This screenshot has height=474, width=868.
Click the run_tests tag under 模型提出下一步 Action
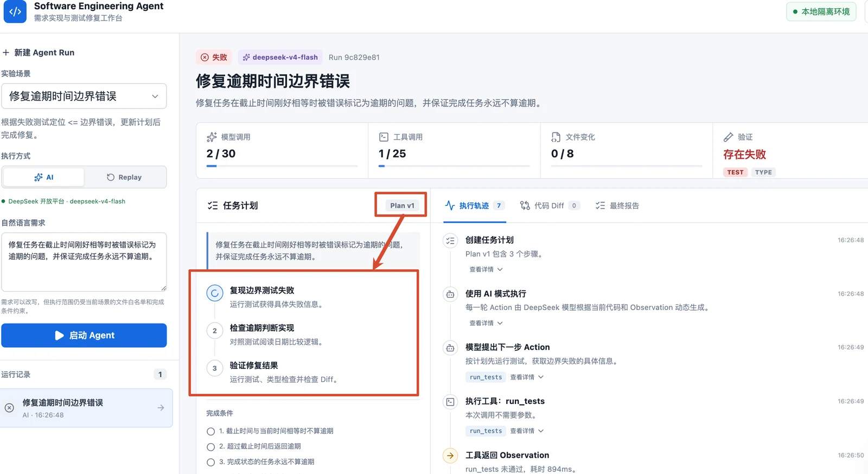[x=486, y=377]
